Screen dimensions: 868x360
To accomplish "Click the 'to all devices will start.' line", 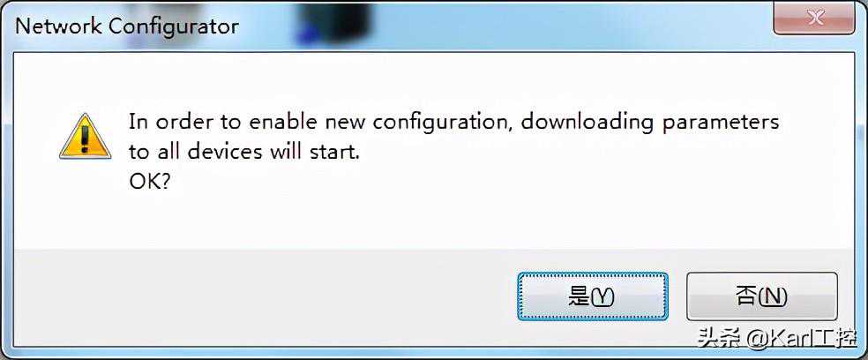I will point(244,152).
